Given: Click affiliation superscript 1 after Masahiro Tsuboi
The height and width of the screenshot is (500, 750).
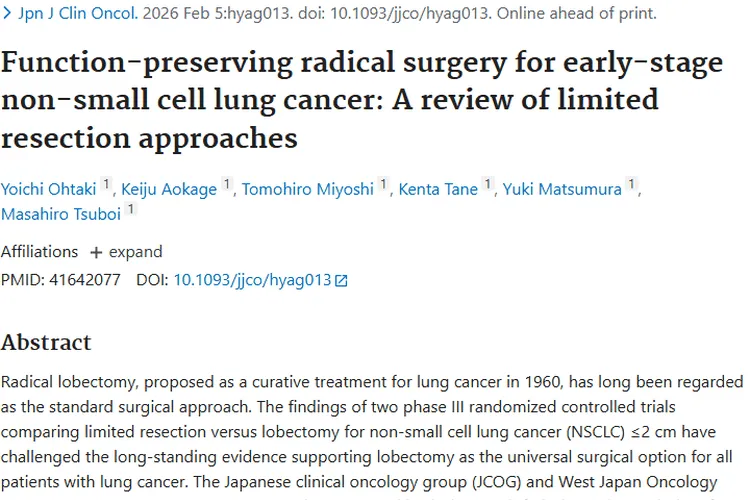Looking at the screenshot, I should pyautogui.click(x=131, y=211).
